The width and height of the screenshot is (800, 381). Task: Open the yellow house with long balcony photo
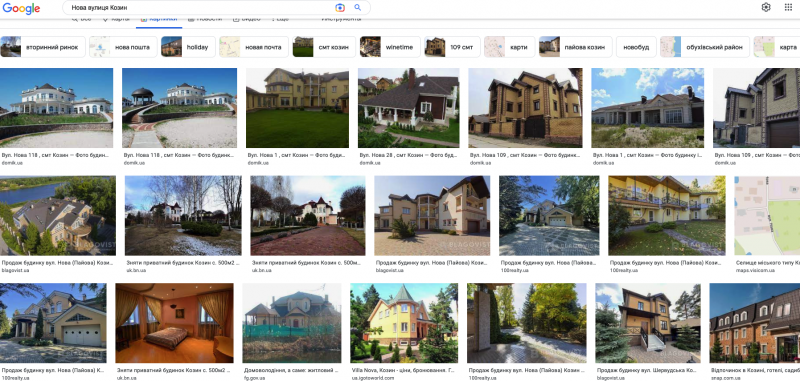[667, 216]
